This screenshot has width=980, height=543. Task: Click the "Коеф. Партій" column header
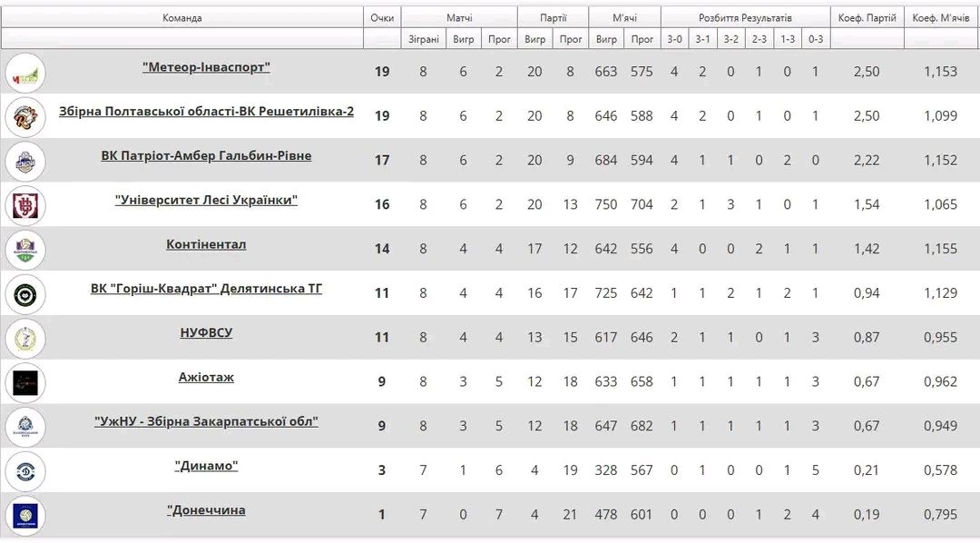pyautogui.click(x=867, y=16)
